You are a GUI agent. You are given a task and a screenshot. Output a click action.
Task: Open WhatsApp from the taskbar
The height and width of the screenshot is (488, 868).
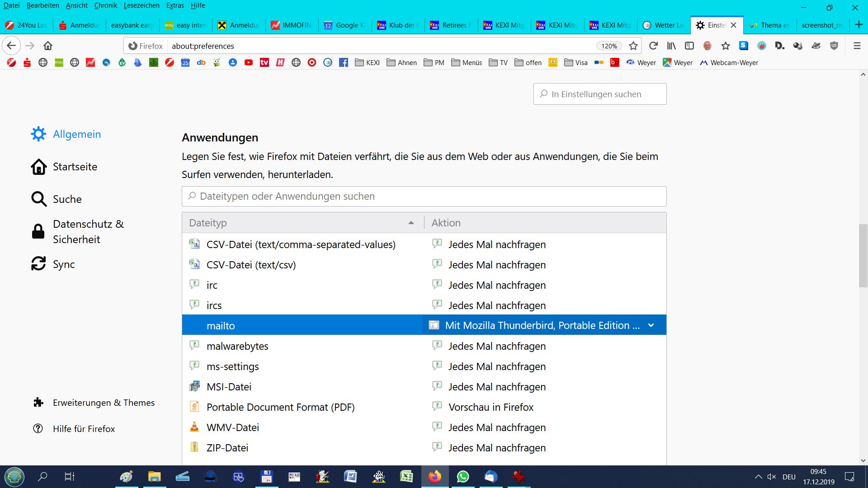[462, 477]
